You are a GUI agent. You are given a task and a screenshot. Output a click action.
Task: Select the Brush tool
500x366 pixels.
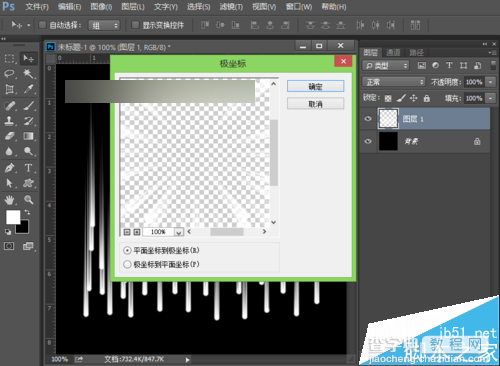[28, 106]
